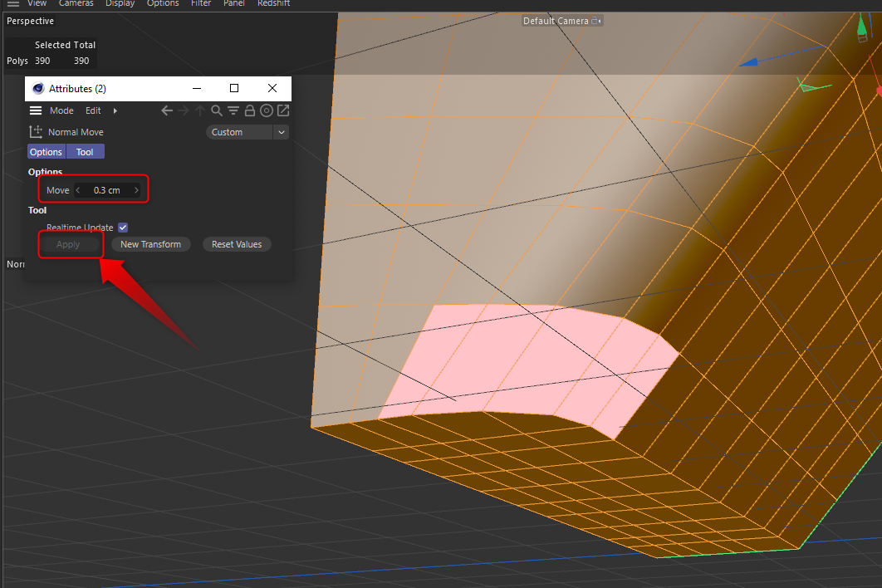Open the Redshift menu
882x588 pixels.
click(273, 4)
